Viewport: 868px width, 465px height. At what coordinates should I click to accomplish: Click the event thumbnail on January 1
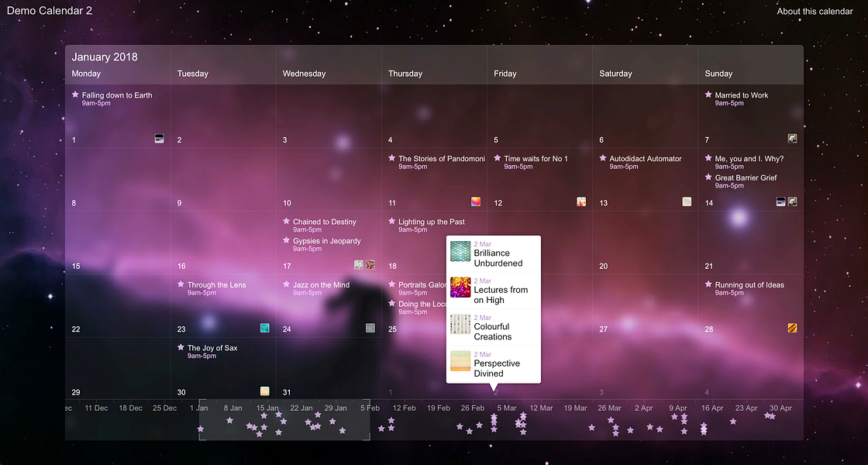point(159,138)
